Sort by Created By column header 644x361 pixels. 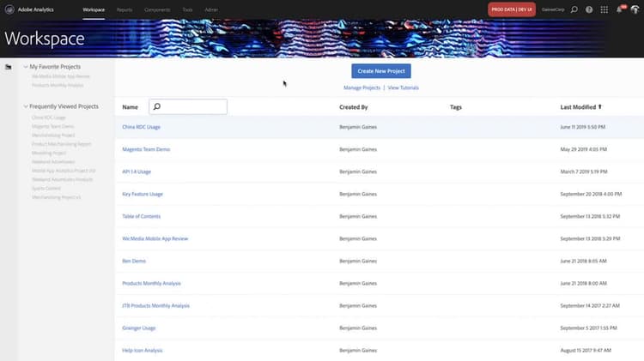tap(354, 107)
